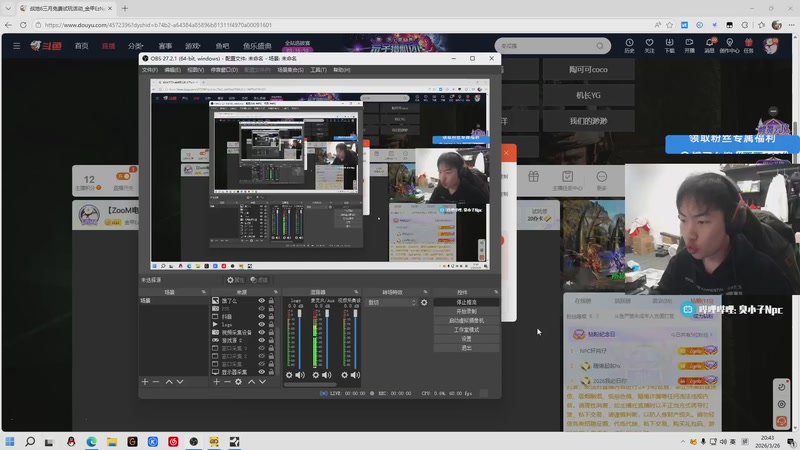Open 下载 download icon in Douyu header
Viewport: 800px width, 450px height.
pyautogui.click(x=669, y=45)
